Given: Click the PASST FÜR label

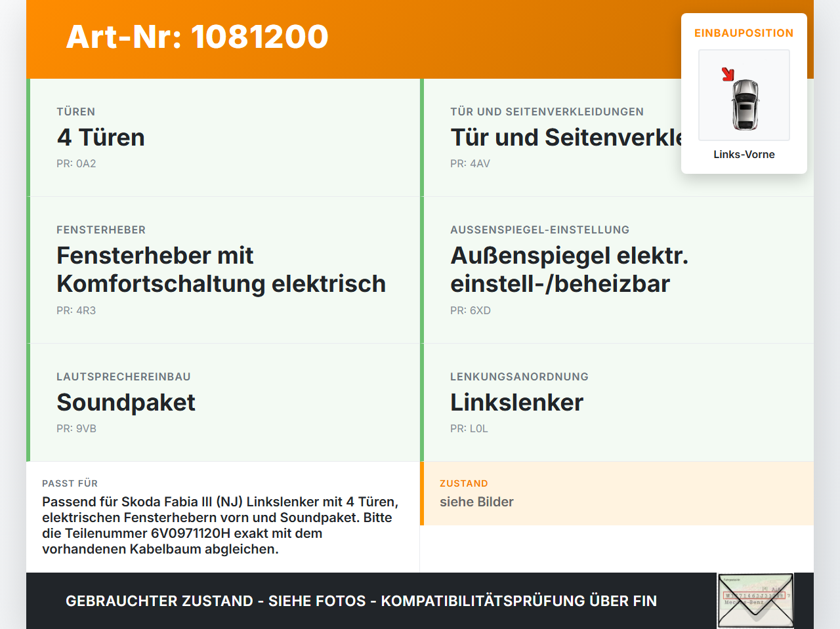Looking at the screenshot, I should [x=70, y=483].
